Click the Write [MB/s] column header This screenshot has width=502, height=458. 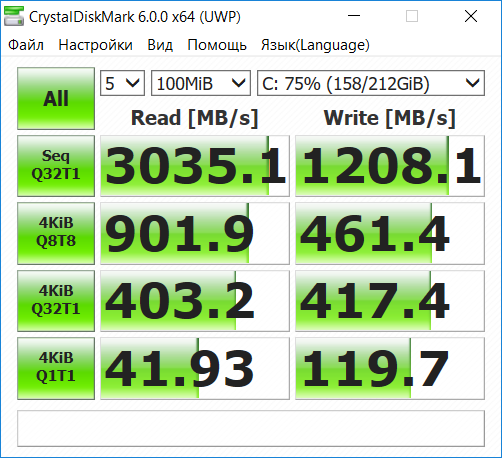tap(390, 118)
